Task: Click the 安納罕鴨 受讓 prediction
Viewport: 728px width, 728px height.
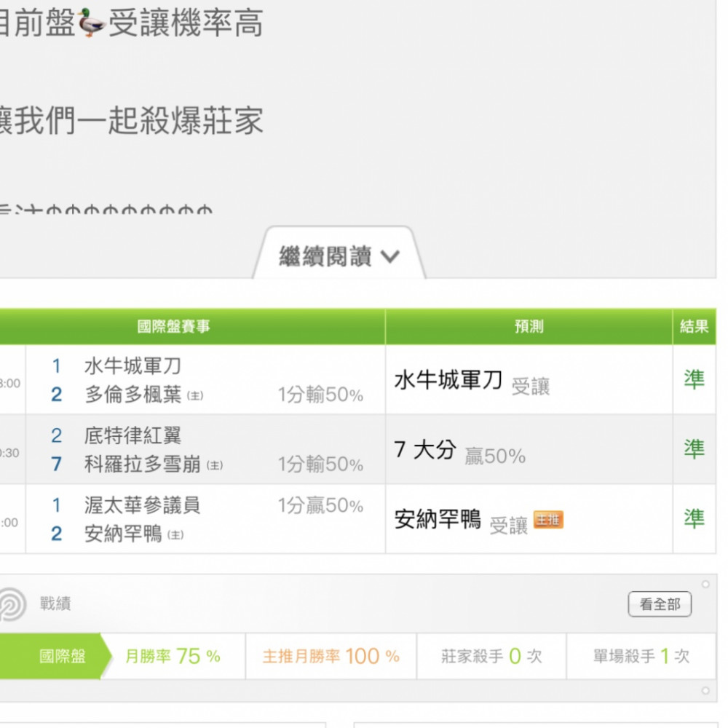Action: (x=461, y=520)
